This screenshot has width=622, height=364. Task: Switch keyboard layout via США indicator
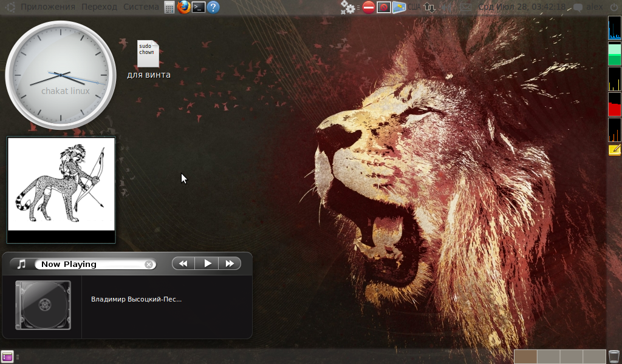pos(414,7)
